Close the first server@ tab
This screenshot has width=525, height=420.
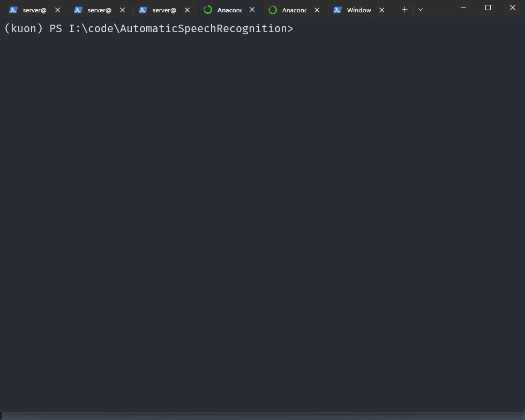point(58,10)
